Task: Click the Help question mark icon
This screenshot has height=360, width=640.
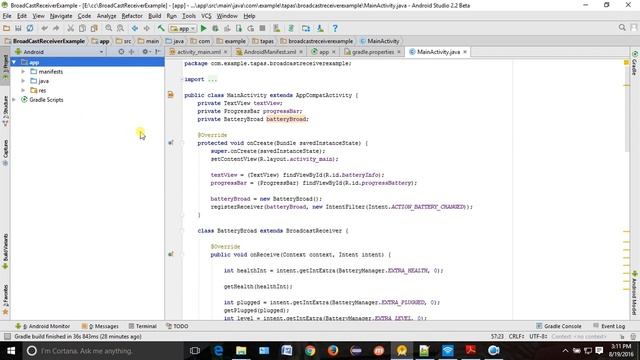Action: click(335, 28)
